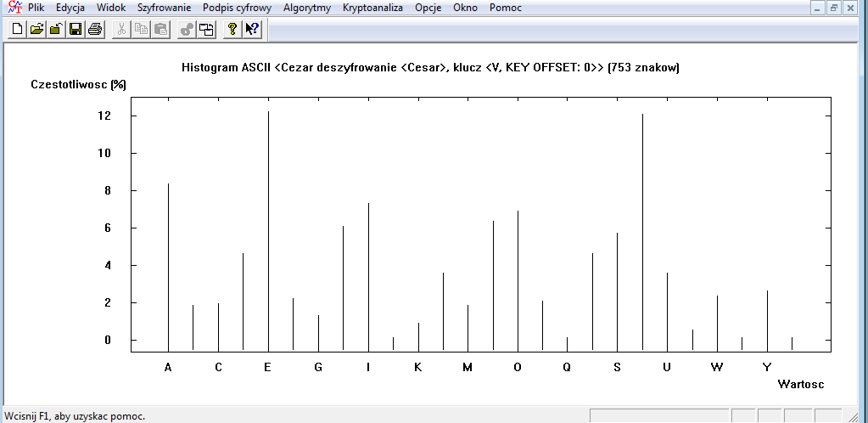Image resolution: width=868 pixels, height=423 pixels.
Task: Open the Szyfrowanie menu
Action: [x=164, y=8]
